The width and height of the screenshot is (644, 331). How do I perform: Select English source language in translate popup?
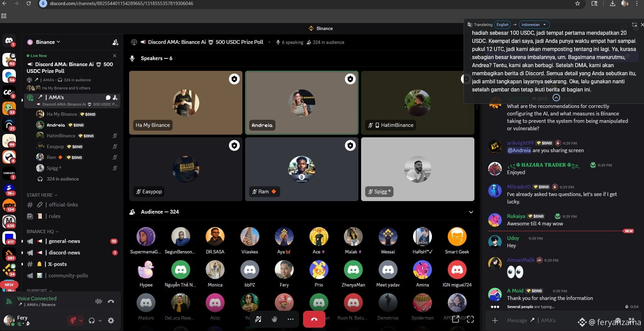[502, 25]
